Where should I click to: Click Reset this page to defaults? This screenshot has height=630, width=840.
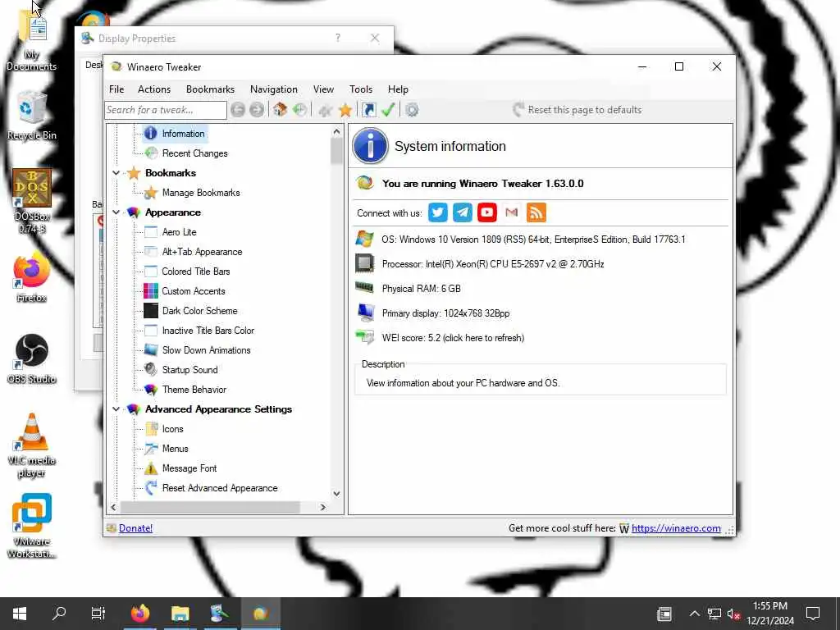click(x=577, y=110)
